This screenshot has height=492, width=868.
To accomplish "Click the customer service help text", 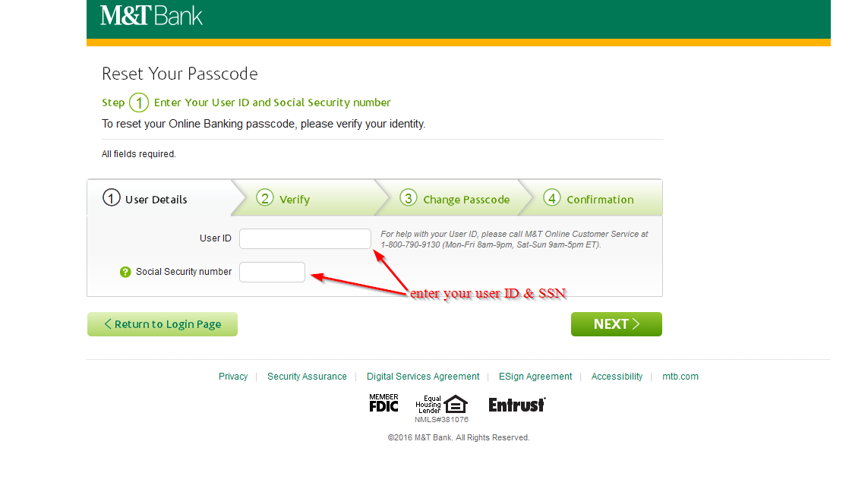I will pos(514,239).
